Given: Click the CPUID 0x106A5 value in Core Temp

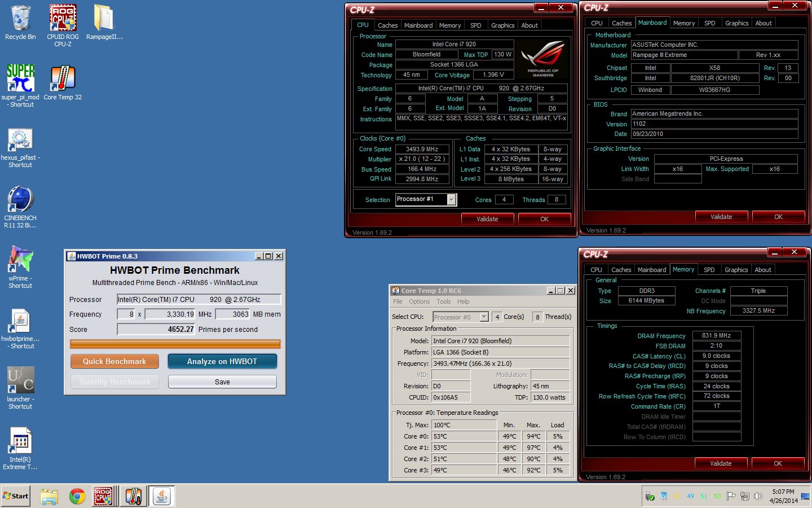Looking at the screenshot, I should (x=451, y=397).
